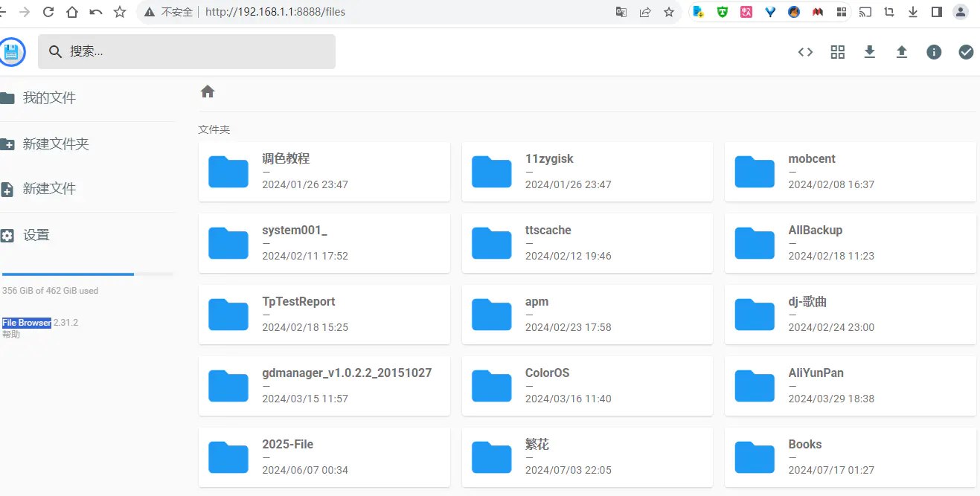Show file info with the info icon
The width and height of the screenshot is (980, 496).
click(x=934, y=52)
